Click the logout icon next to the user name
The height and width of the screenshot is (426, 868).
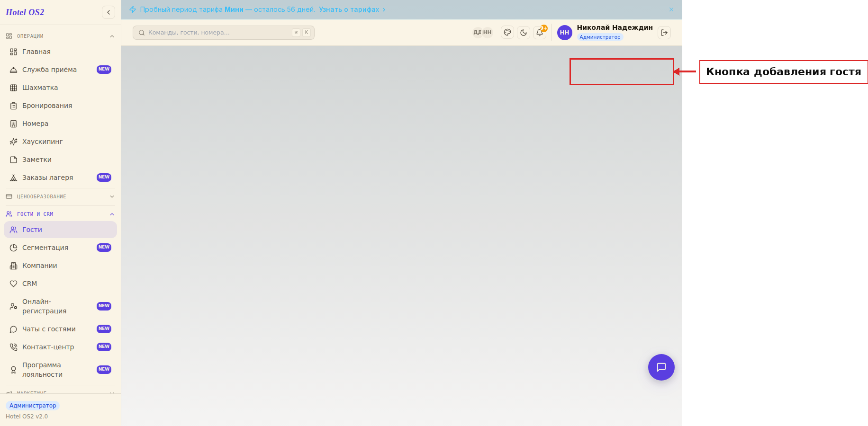coord(664,33)
